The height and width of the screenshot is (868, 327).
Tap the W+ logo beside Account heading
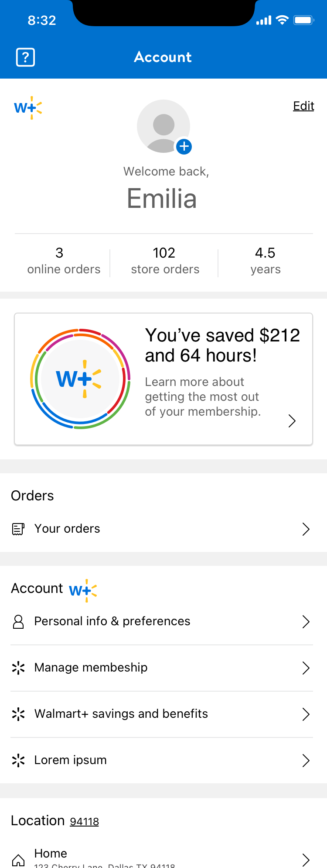(83, 590)
